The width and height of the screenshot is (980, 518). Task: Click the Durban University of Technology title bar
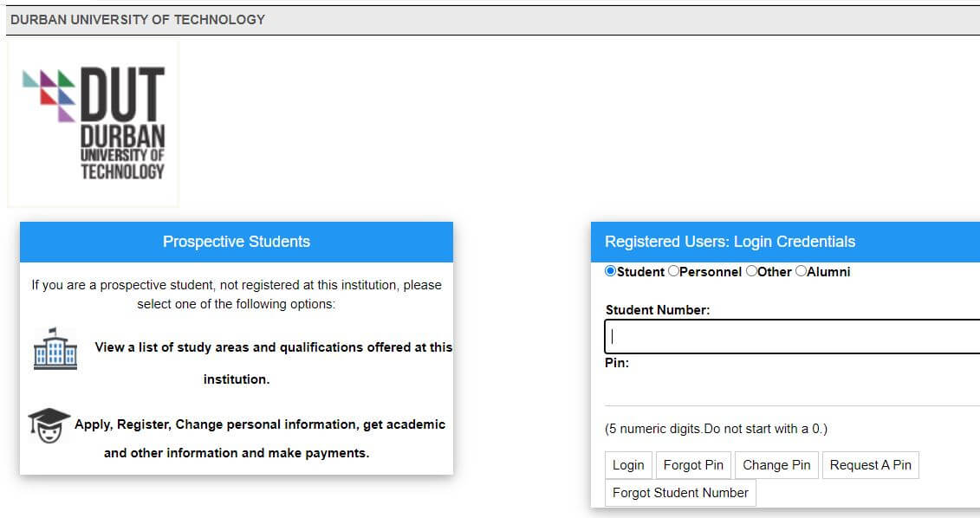click(x=492, y=20)
